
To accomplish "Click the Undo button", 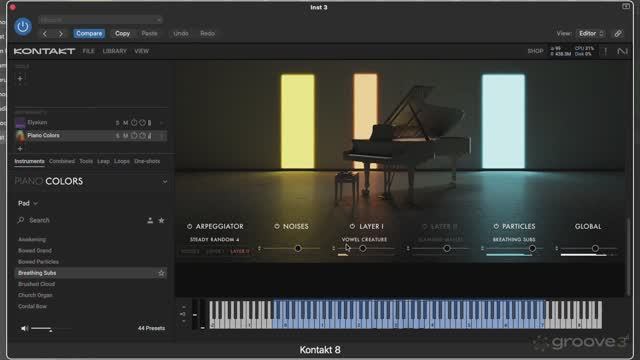I will 181,33.
